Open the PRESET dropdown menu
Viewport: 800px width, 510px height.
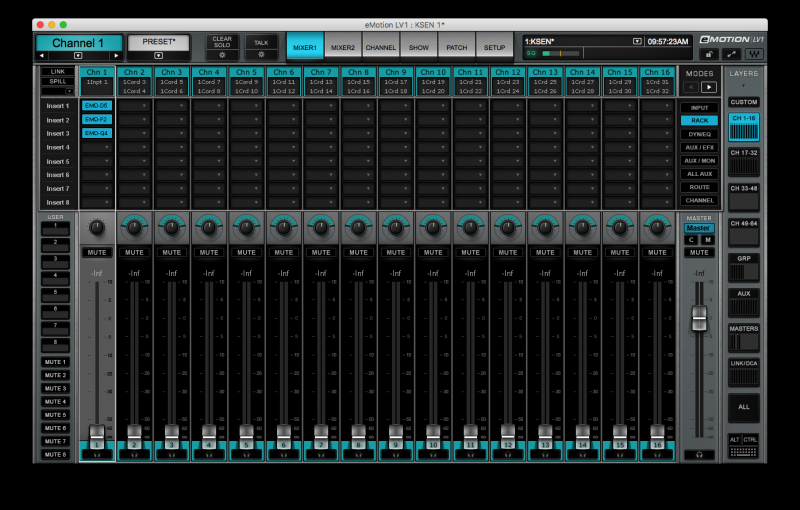click(159, 56)
